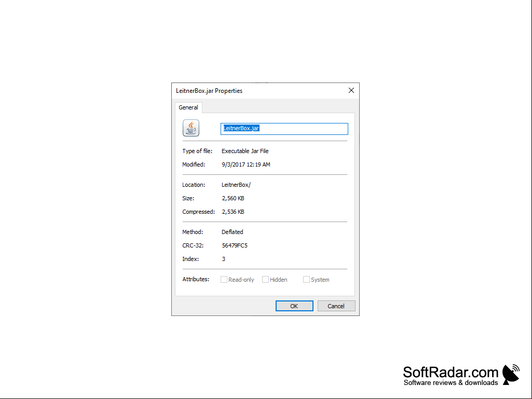Switch to the General tab

pos(188,107)
